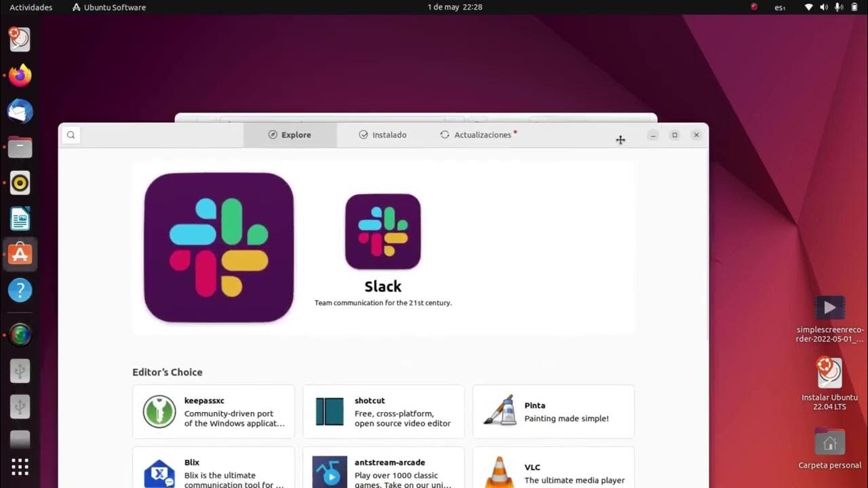Viewport: 868px width, 488px height.
Task: Click the microphone icon in top bar
Action: pyautogui.click(x=839, y=7)
